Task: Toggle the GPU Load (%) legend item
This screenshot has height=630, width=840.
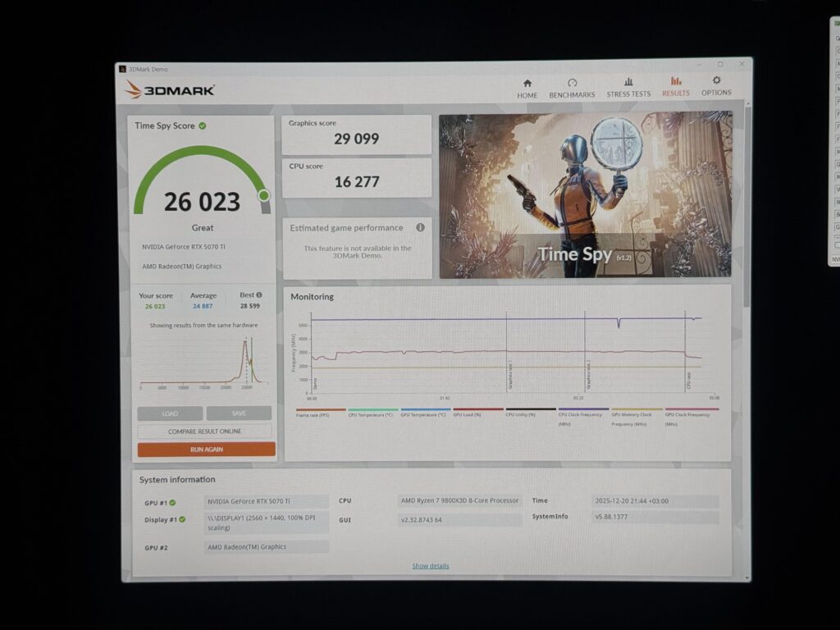Action: coord(477,413)
